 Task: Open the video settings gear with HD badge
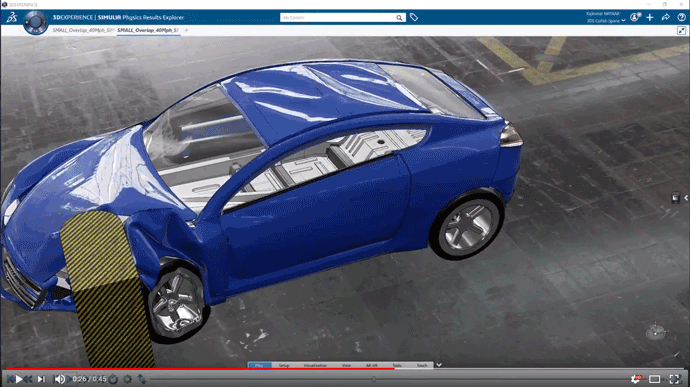[x=636, y=379]
